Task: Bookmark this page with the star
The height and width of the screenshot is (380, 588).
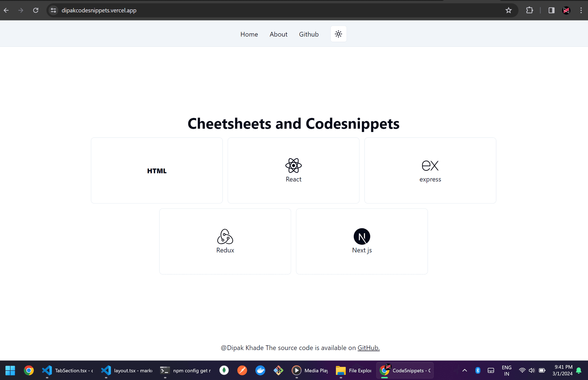Action: 508,10
